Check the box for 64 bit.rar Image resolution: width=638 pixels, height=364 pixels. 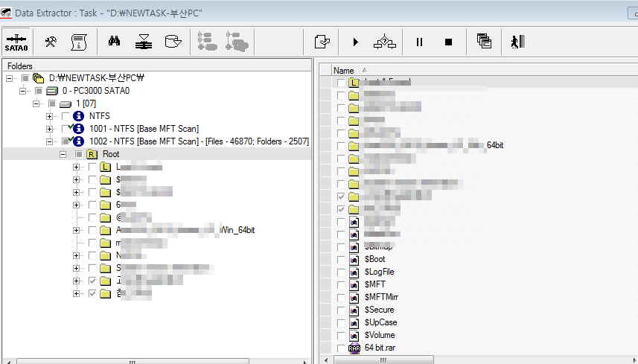[341, 348]
